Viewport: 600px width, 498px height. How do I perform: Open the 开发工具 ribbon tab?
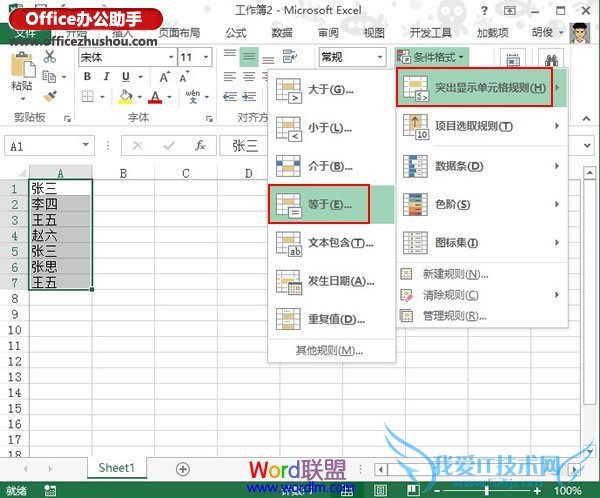[430, 33]
